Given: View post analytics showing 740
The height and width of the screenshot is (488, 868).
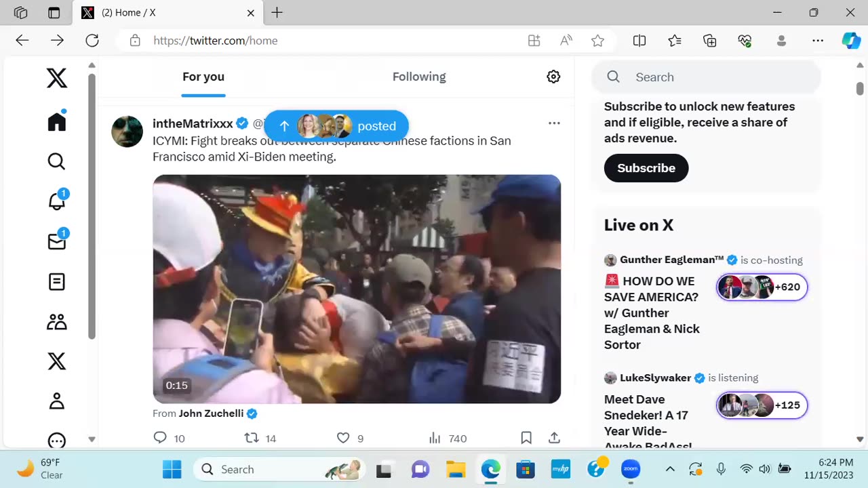Looking at the screenshot, I should click(448, 439).
